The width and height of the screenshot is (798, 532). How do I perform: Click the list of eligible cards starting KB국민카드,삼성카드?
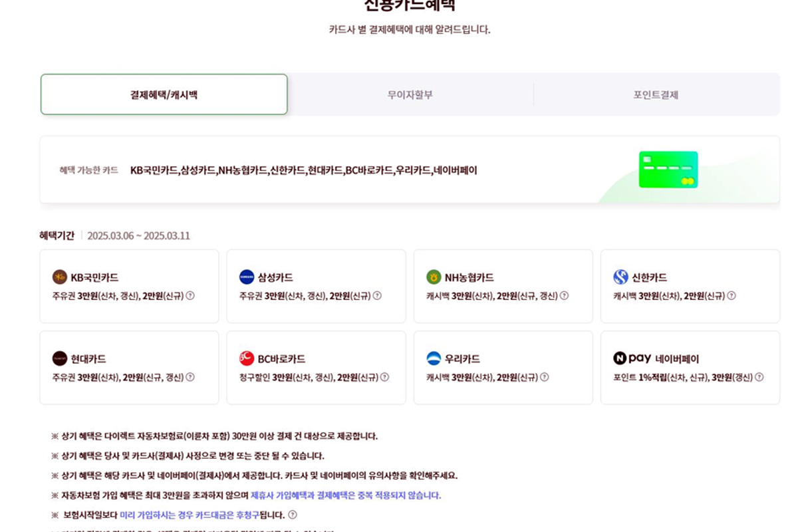304,170
